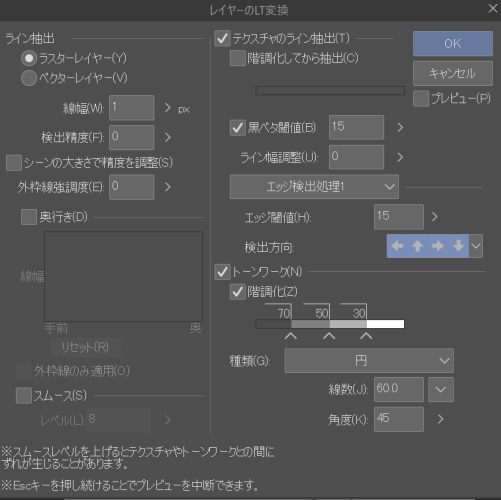
Task: Toggle down arrow detection direction
Action: coord(458,246)
